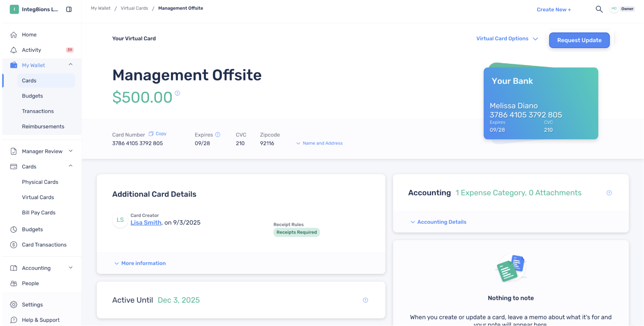Image resolution: width=644 pixels, height=326 pixels.
Task: Open Budgets under My Wallet
Action: 32,96
